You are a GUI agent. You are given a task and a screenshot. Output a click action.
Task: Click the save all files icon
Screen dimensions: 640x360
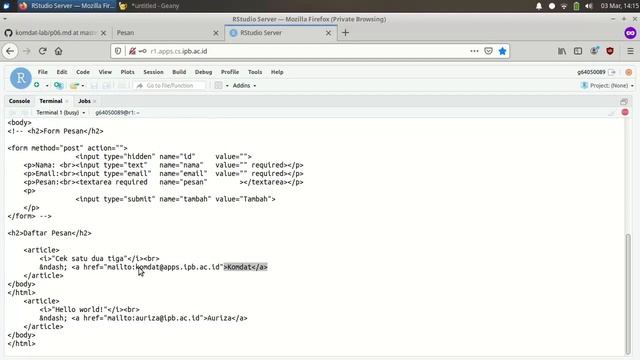tap(107, 86)
